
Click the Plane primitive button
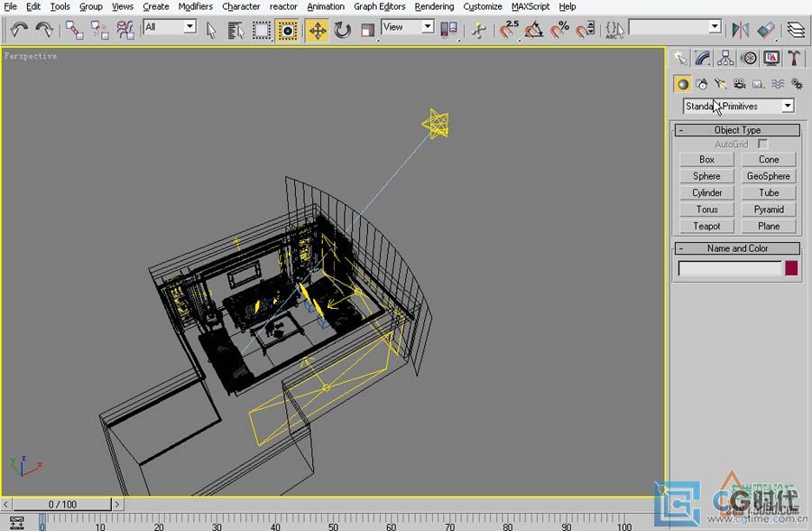[x=769, y=226]
